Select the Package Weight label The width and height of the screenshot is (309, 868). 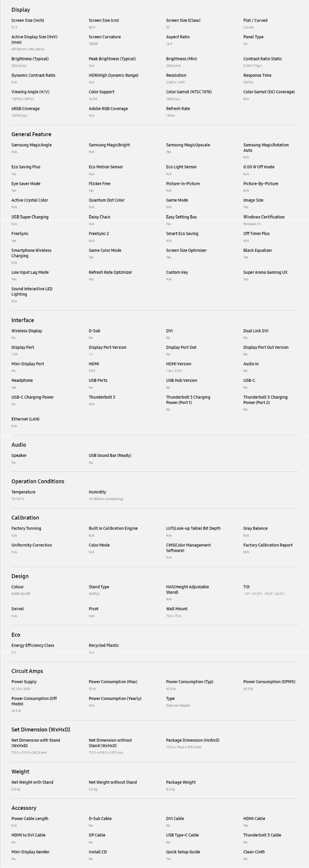click(181, 782)
